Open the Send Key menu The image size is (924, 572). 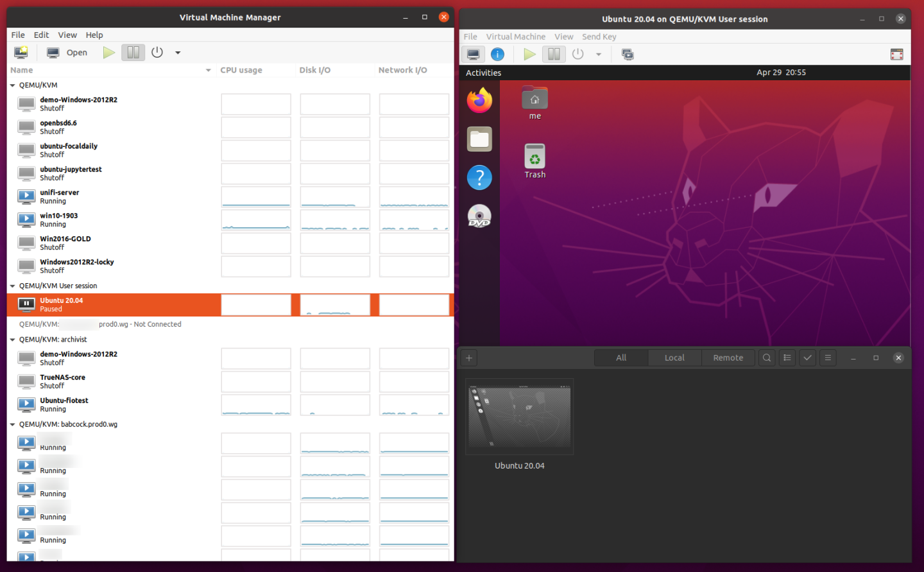[x=599, y=37]
